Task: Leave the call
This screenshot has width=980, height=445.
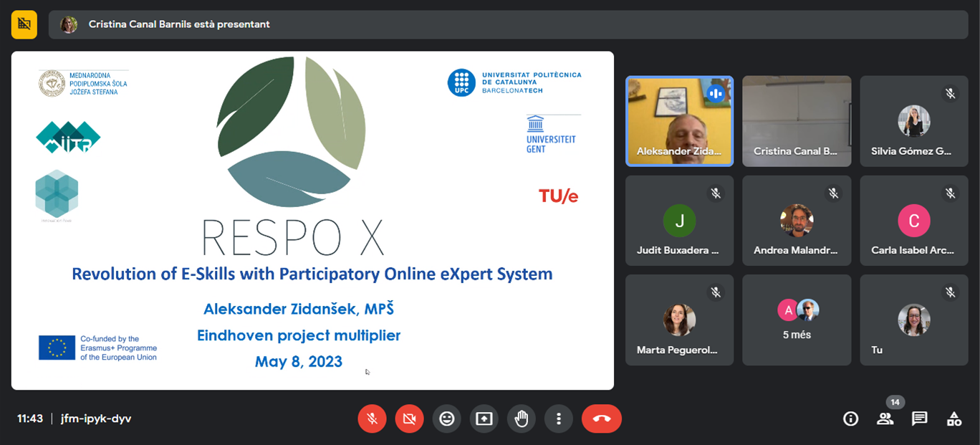Action: coord(602,418)
